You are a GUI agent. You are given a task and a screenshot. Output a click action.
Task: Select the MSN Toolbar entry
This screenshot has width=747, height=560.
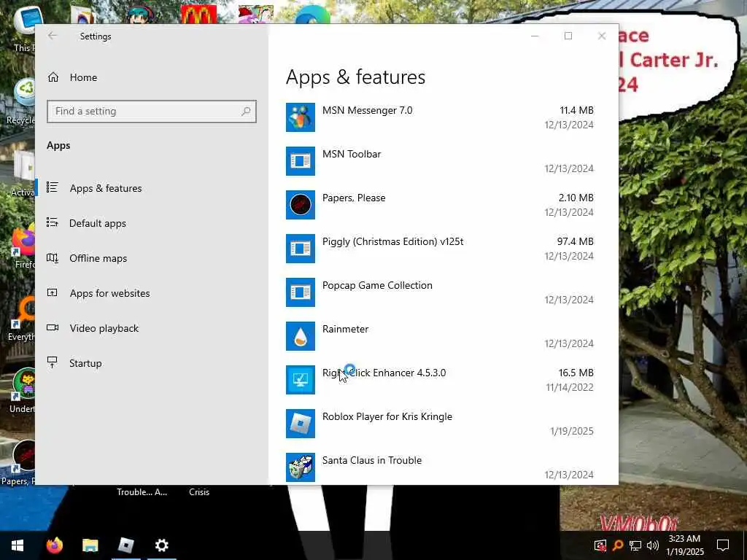click(x=440, y=161)
